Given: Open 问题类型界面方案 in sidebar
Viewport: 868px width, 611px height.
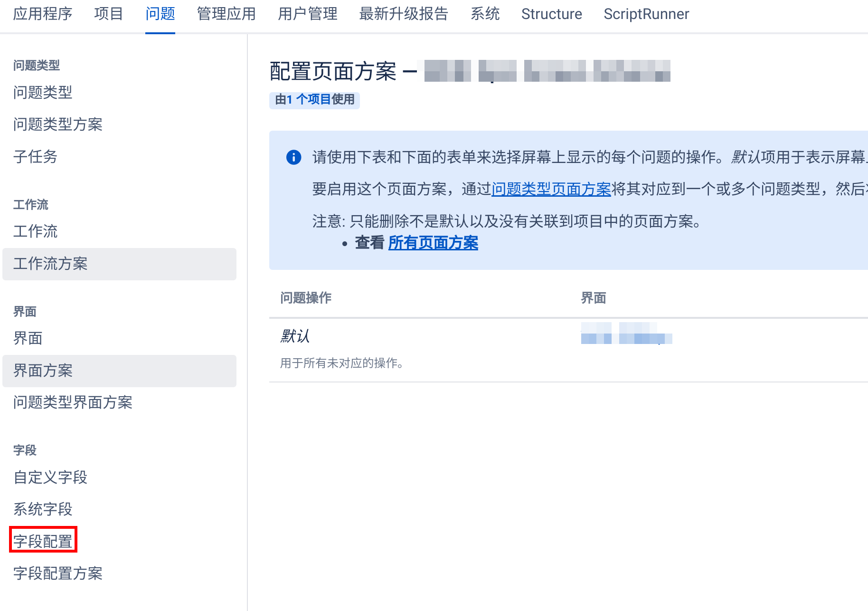Looking at the screenshot, I should pyautogui.click(x=73, y=402).
